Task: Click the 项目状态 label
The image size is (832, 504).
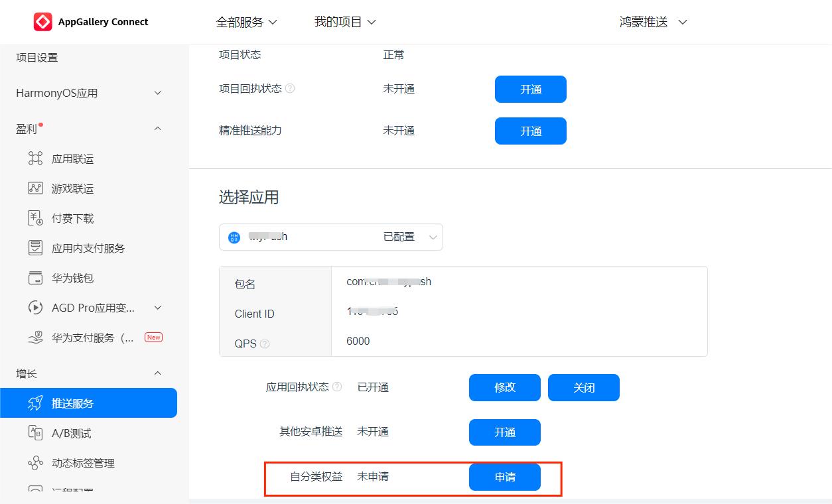Action: (x=240, y=55)
